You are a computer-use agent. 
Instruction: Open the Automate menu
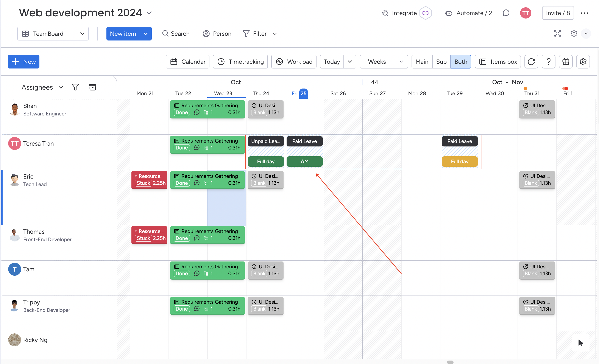click(469, 13)
